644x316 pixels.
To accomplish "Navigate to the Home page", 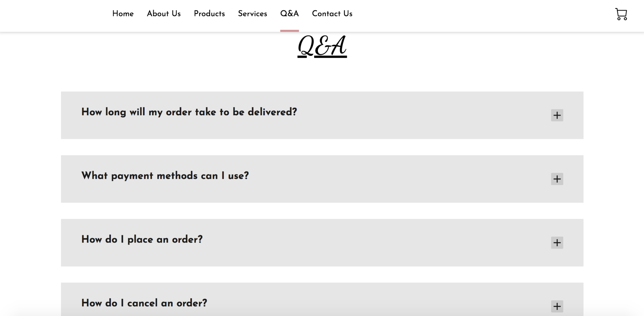I will click(123, 14).
